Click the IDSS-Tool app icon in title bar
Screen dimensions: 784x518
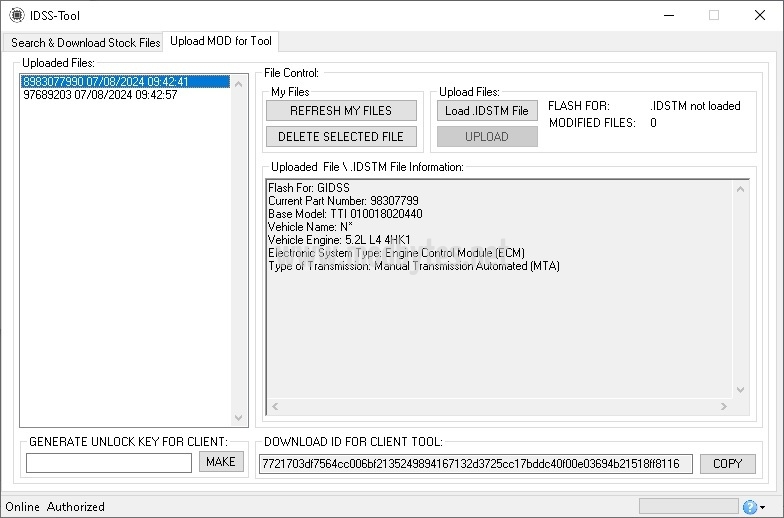[x=14, y=15]
